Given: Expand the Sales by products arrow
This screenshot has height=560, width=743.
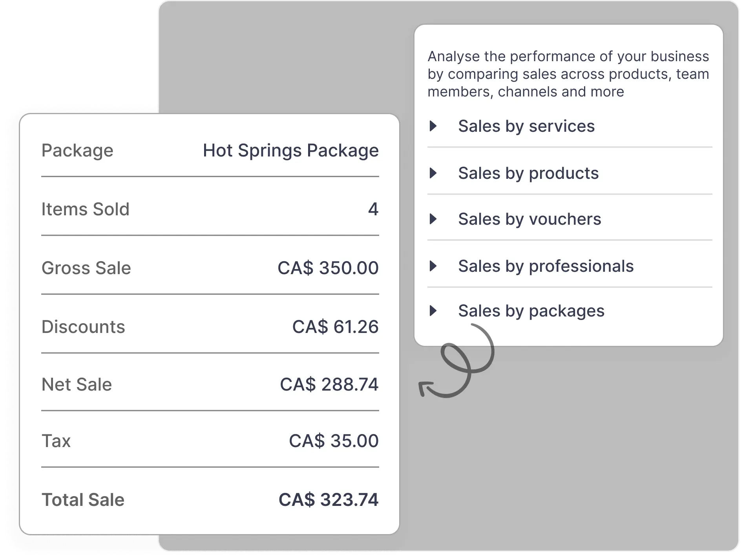Looking at the screenshot, I should point(433,173).
